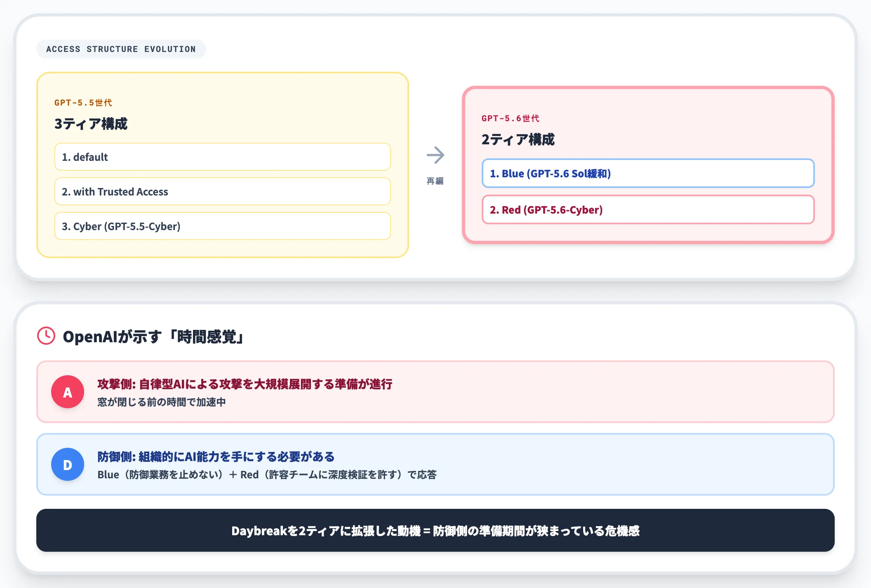871x588 pixels.
Task: Click the '防御側' defender headline text
Action: tap(216, 456)
